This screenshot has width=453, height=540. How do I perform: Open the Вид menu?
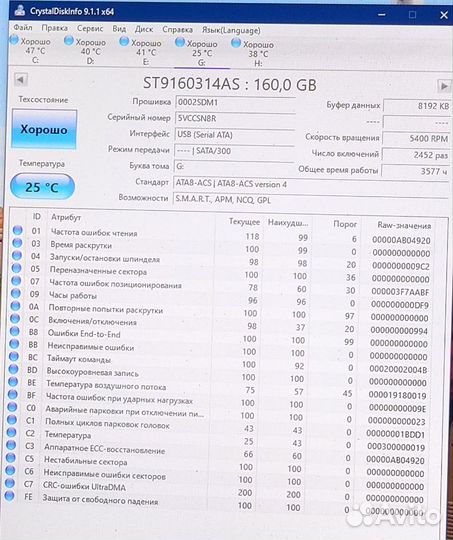coord(119,29)
